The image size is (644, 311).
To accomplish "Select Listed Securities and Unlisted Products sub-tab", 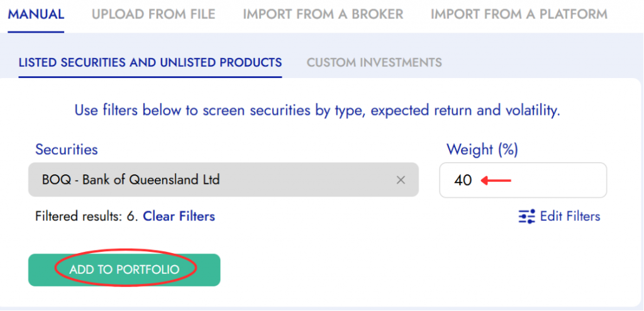I will [150, 62].
